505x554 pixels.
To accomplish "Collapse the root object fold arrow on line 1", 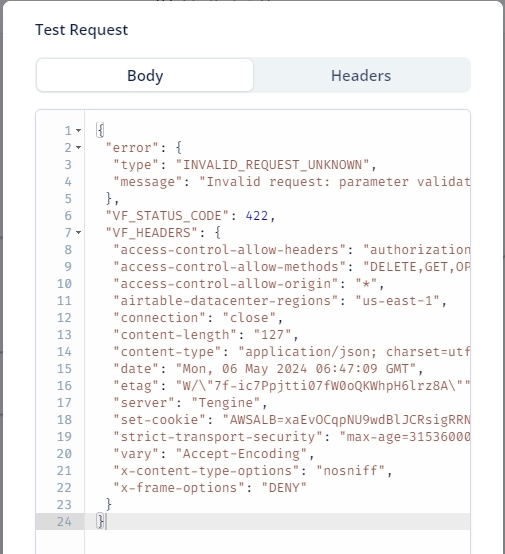I will coord(79,131).
